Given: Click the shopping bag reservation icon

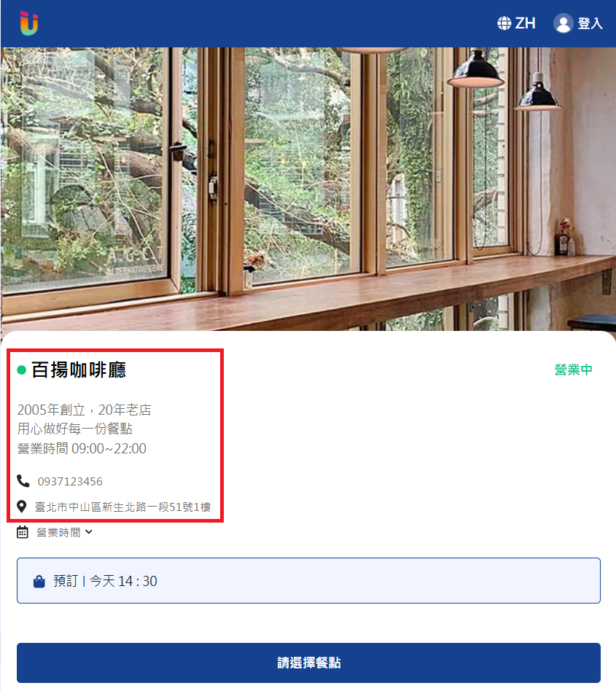Looking at the screenshot, I should [39, 582].
